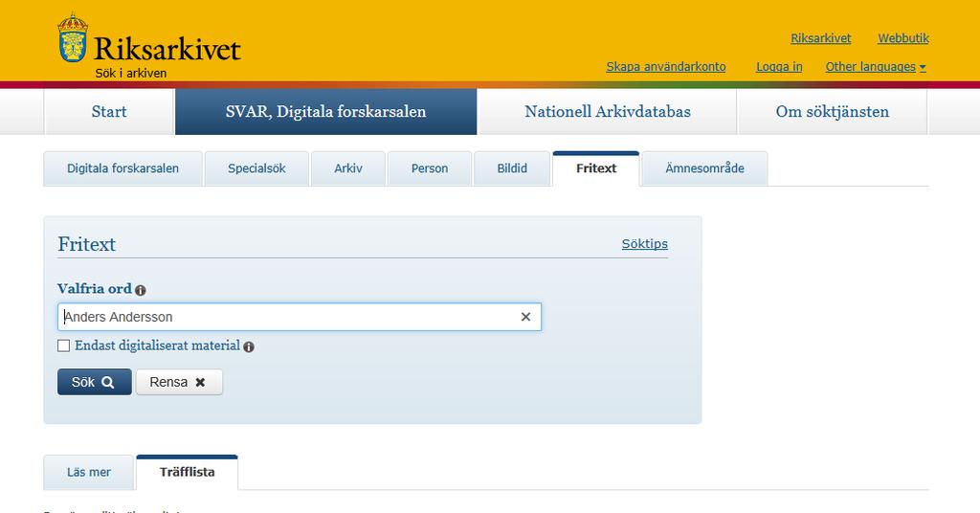Open the Person search tab
Viewport: 980px width, 513px height.
tap(430, 168)
